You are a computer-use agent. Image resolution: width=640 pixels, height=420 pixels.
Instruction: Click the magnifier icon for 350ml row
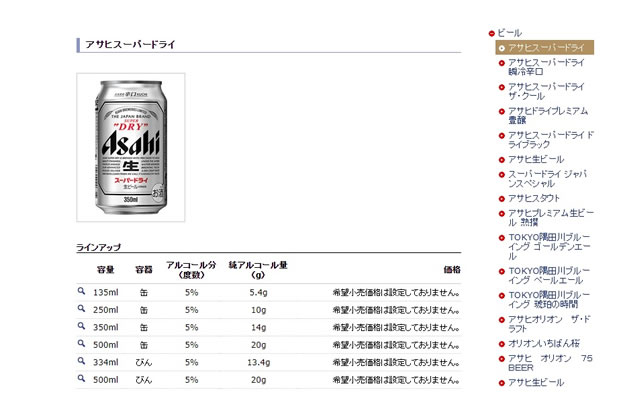click(81, 326)
